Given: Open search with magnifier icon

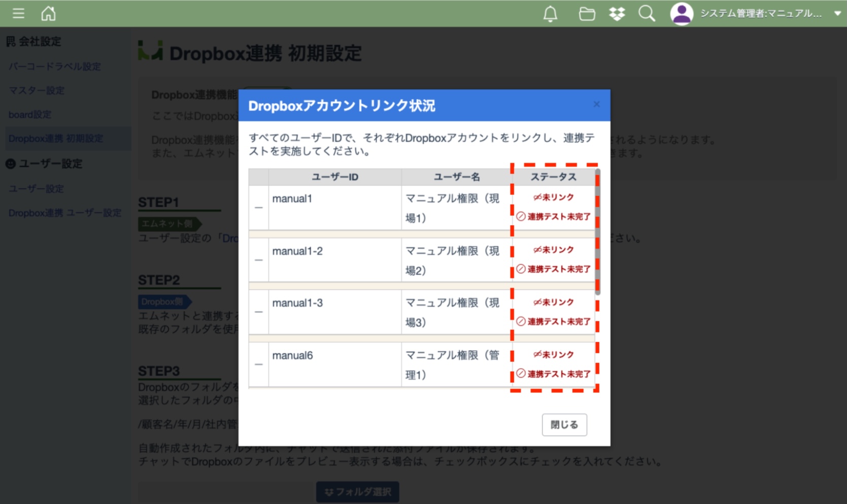Looking at the screenshot, I should click(x=647, y=14).
